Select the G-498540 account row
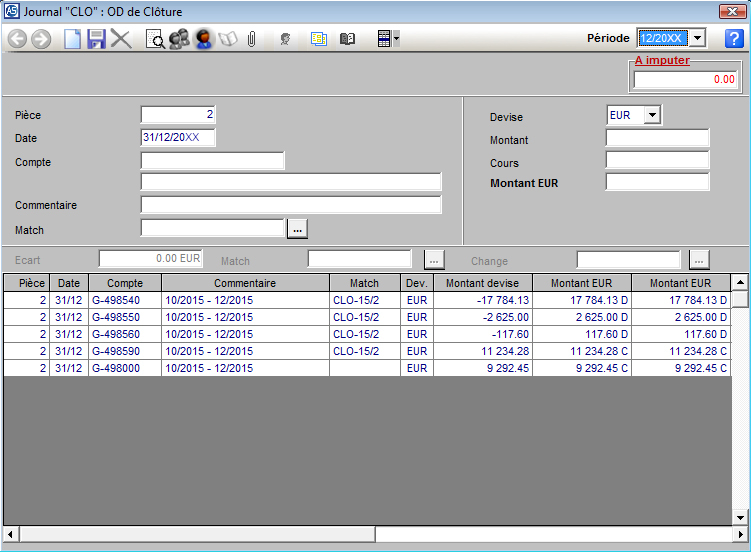Image resolution: width=751 pixels, height=552 pixels. point(124,300)
